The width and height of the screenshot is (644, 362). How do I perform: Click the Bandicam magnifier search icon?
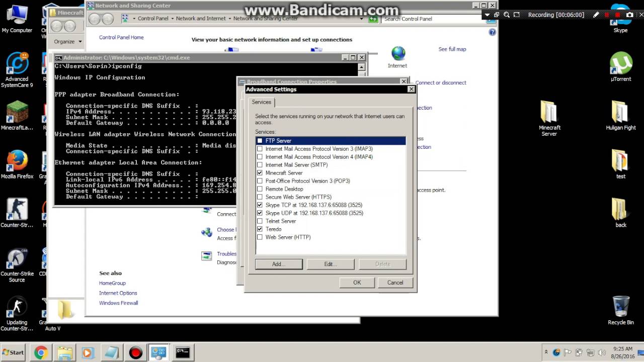click(507, 15)
